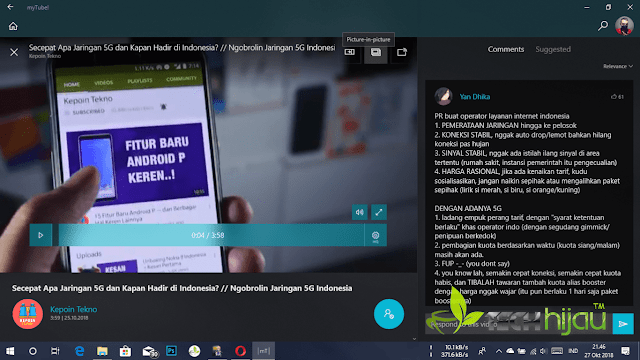
Task: Mute the video volume
Action: point(360,212)
